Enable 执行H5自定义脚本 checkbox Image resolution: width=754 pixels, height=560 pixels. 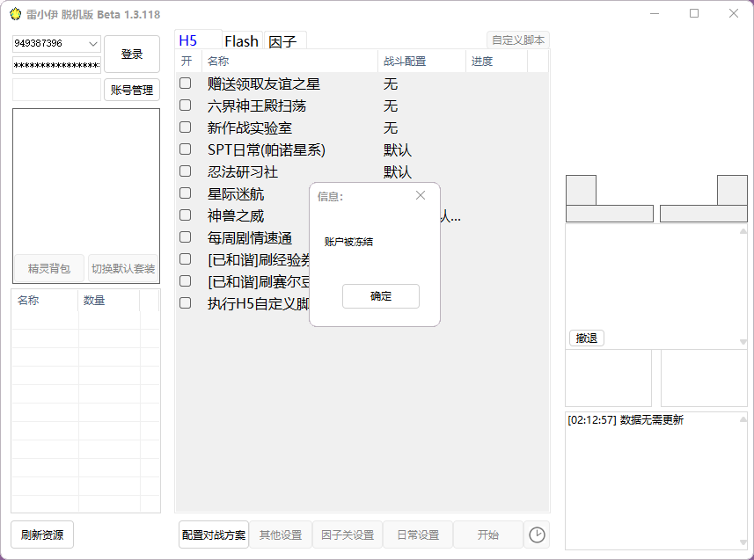[185, 303]
